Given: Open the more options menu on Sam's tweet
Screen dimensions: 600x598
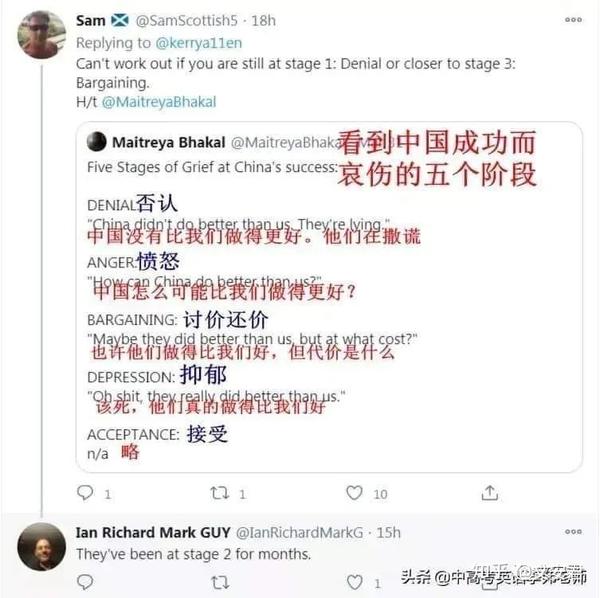Looking at the screenshot, I should tap(573, 20).
